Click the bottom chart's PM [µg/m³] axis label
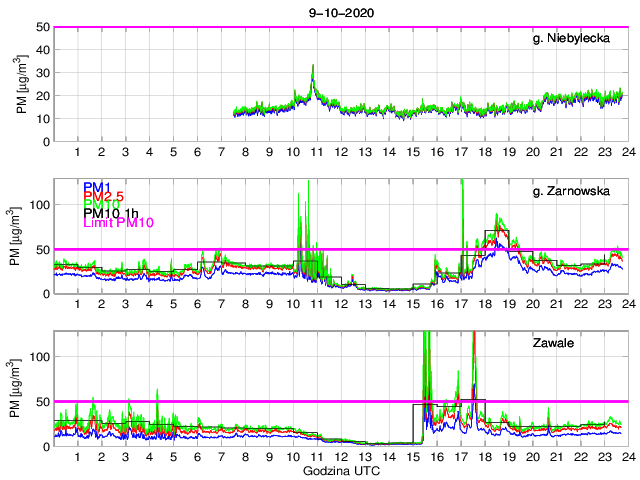The height and width of the screenshot is (480, 640). 15,389
